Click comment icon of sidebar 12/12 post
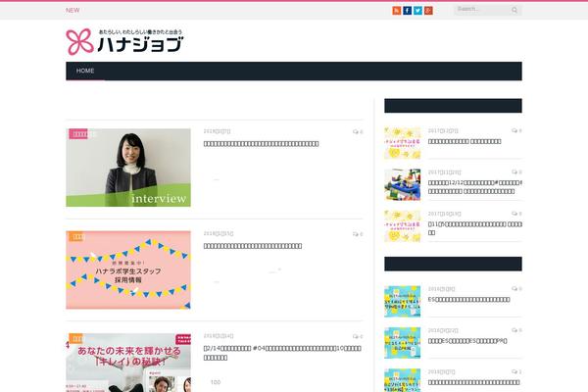This screenshot has width=588, height=392. pyautogui.click(x=516, y=171)
